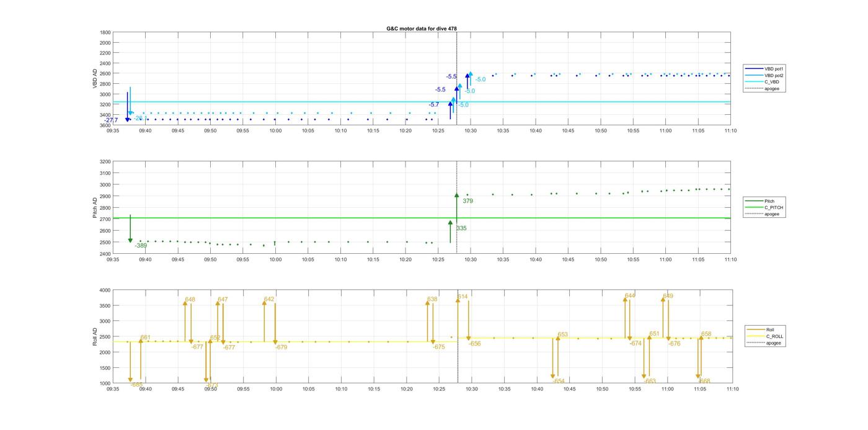
Task: Click the '3400' tick on VBD axis
Action: tap(105, 115)
